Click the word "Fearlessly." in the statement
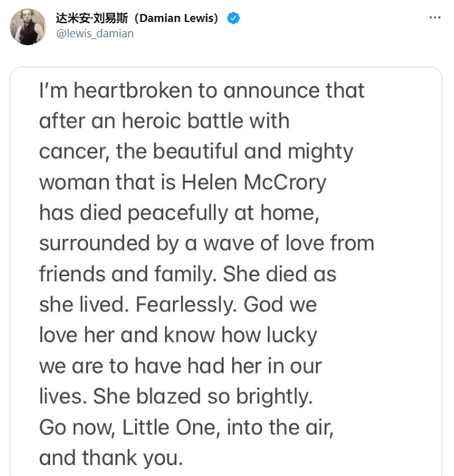 [186, 304]
